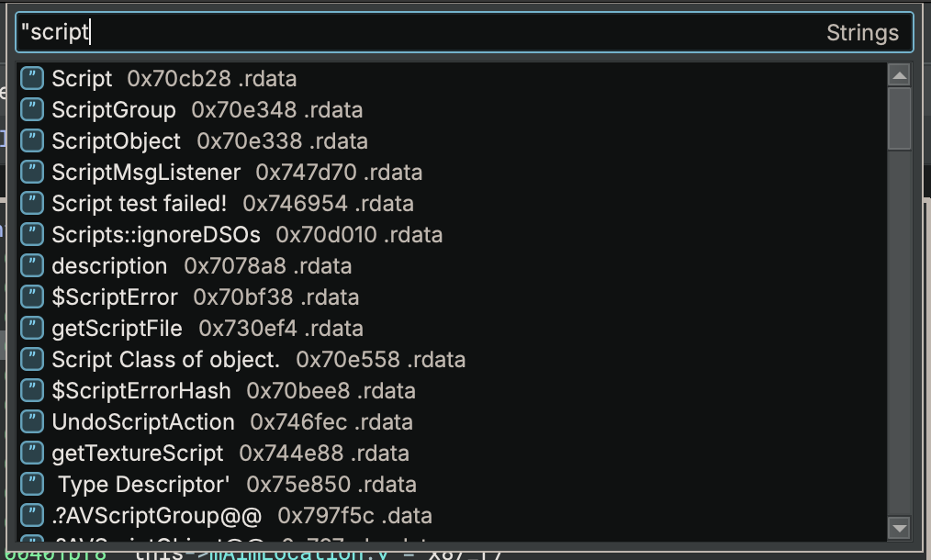Click the string icon beside "Script test failed!"
The height and width of the screenshot is (560, 931).
point(32,204)
